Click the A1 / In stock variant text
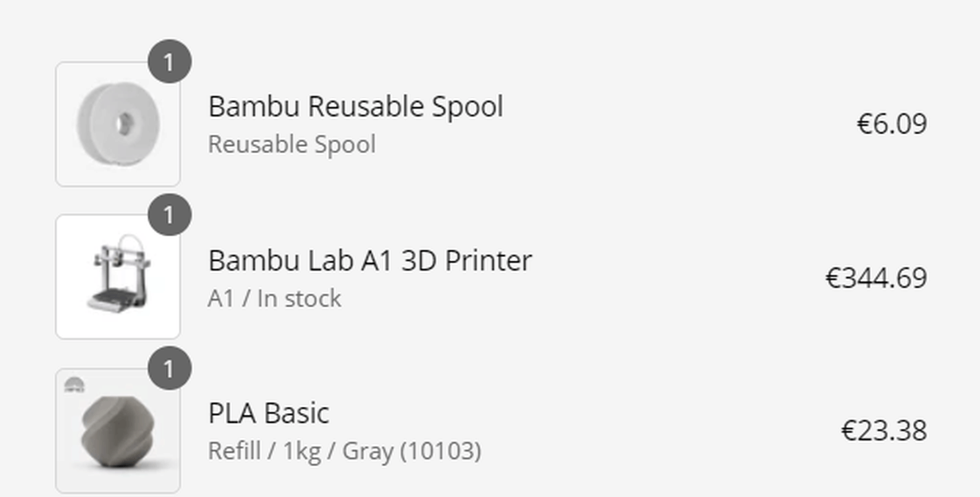 point(275,298)
